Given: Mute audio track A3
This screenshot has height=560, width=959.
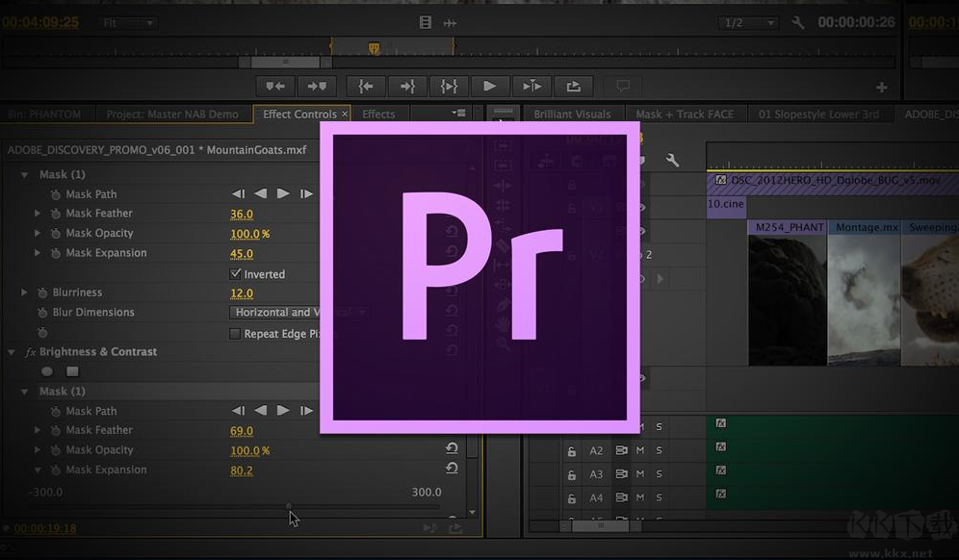Looking at the screenshot, I should pyautogui.click(x=642, y=472).
